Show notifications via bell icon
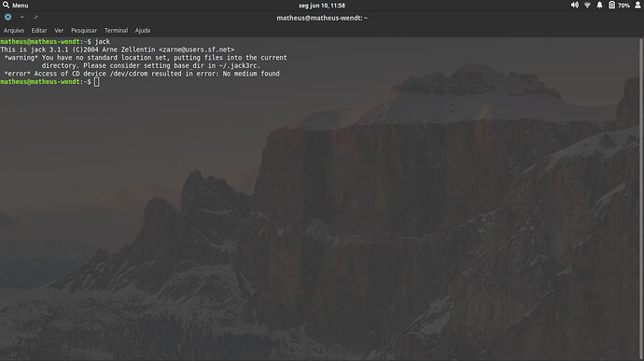Viewport: 644px width, 361px height. pos(599,6)
